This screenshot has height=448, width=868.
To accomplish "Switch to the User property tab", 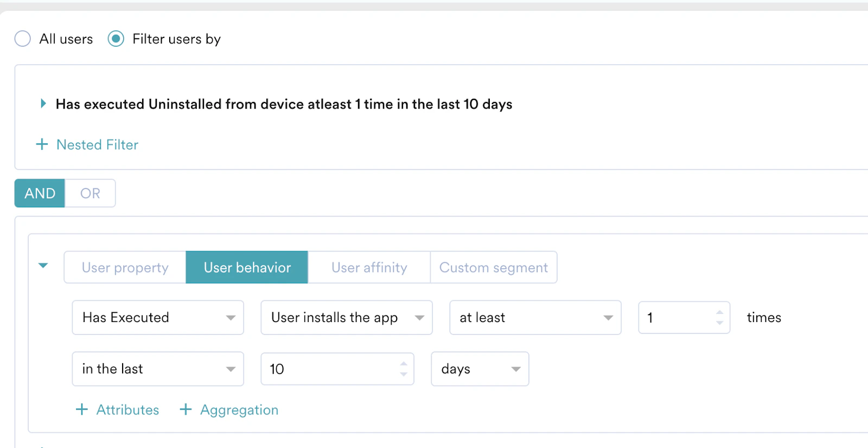I will tap(125, 267).
